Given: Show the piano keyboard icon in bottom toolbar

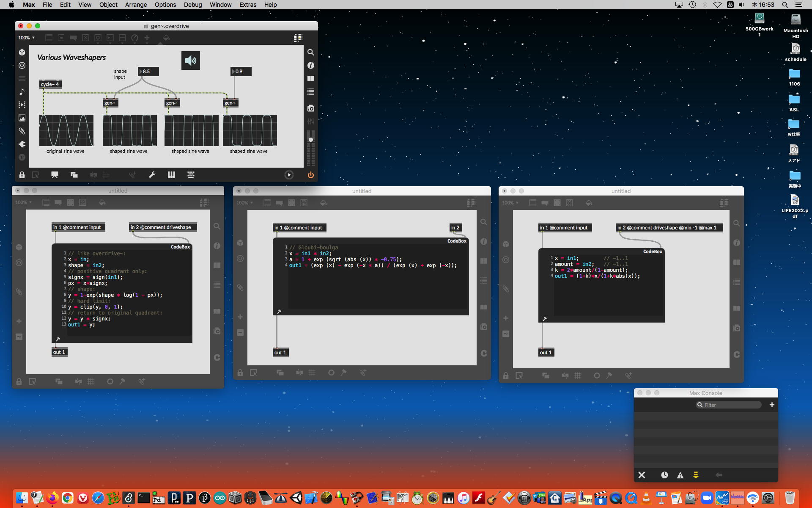Looking at the screenshot, I should tap(171, 175).
